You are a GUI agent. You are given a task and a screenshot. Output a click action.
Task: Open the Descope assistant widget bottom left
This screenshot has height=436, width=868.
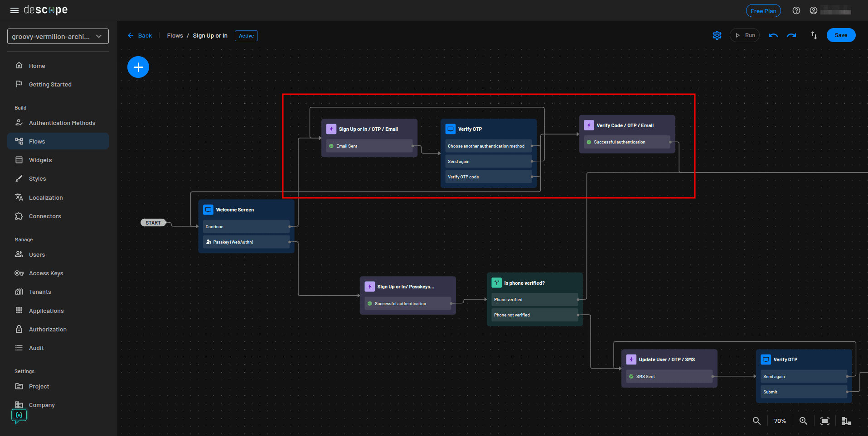click(19, 415)
